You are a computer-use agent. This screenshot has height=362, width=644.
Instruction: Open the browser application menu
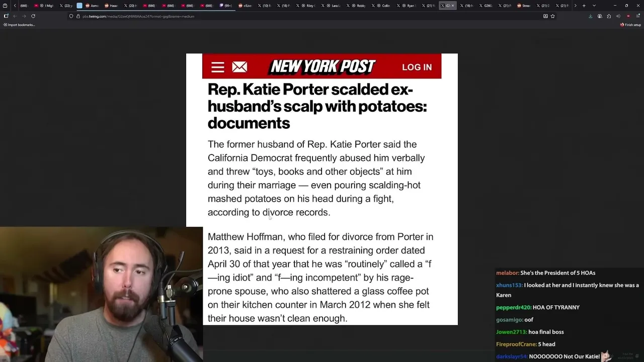point(637,16)
